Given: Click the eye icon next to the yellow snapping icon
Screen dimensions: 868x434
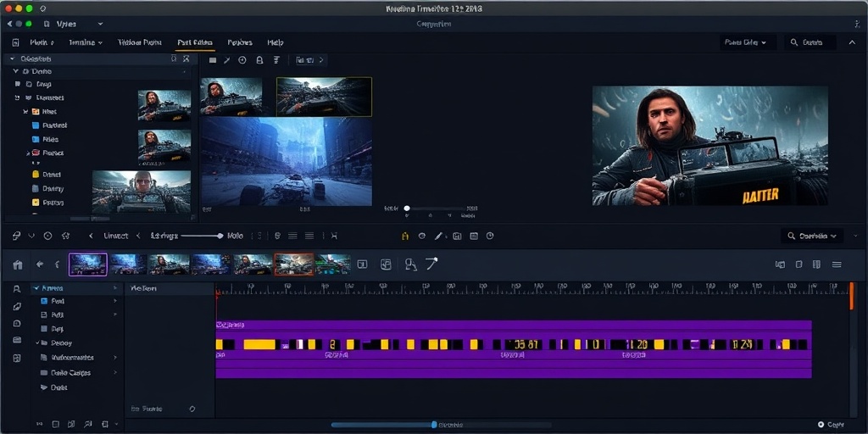Looking at the screenshot, I should 422,236.
